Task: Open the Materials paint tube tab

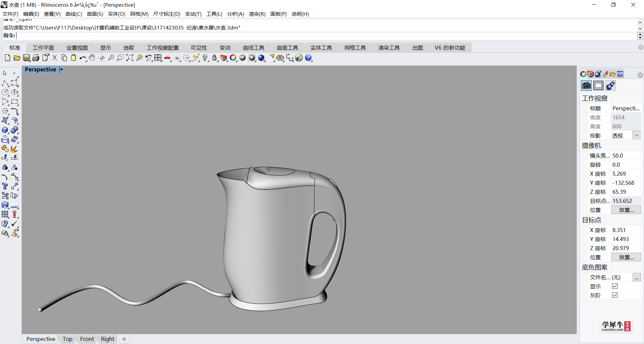Action: tap(605, 74)
